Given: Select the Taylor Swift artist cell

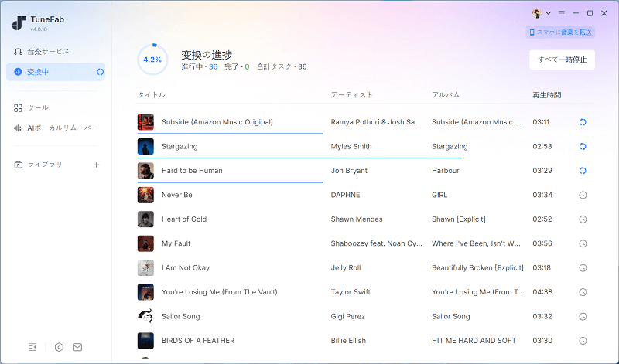Looking at the screenshot, I should (351, 292).
